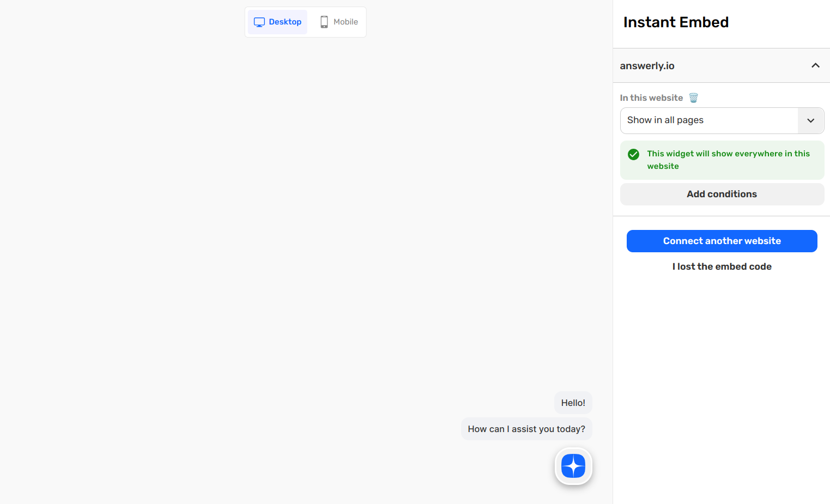Click the Hello! chat bubble
This screenshot has width=830, height=504.
coord(573,403)
